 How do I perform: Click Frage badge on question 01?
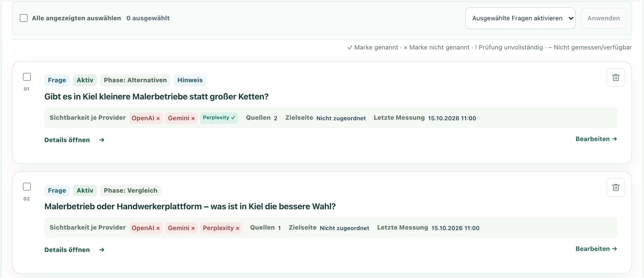coord(57,80)
